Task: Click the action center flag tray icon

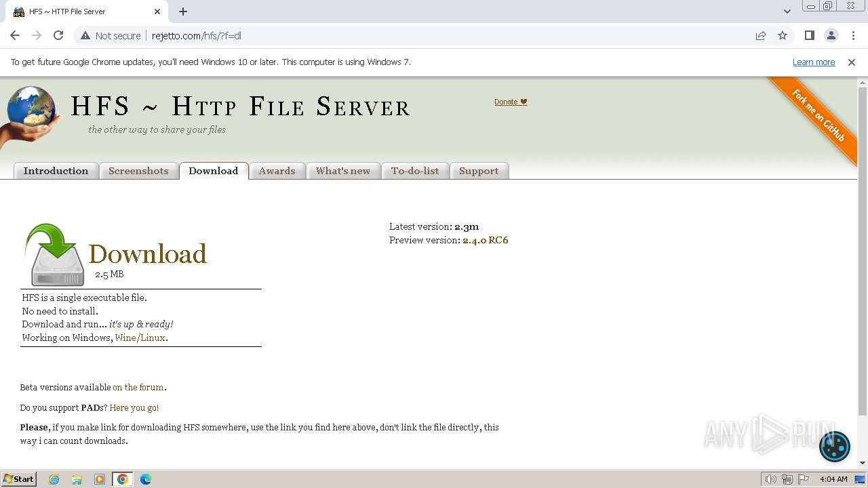Action: pyautogui.click(x=804, y=479)
